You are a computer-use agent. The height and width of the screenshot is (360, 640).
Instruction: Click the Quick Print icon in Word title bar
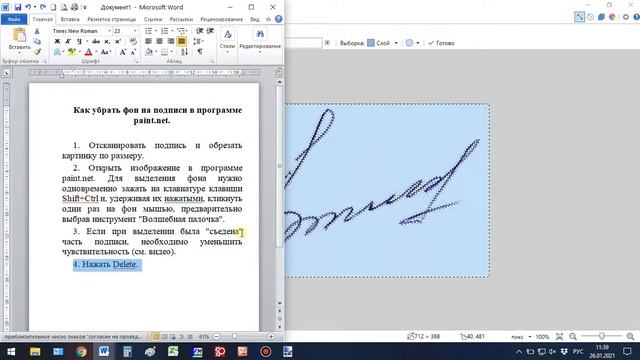[74, 7]
